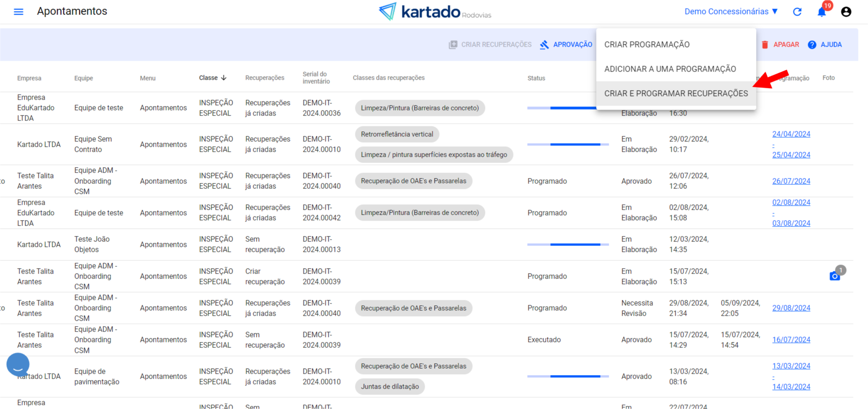Choose Adicionar a uma Programação
This screenshot has height=409, width=868.
pyautogui.click(x=670, y=69)
